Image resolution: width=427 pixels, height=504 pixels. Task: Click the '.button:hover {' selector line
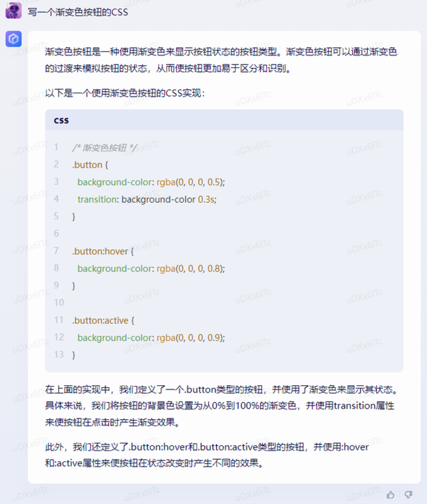[x=103, y=251]
